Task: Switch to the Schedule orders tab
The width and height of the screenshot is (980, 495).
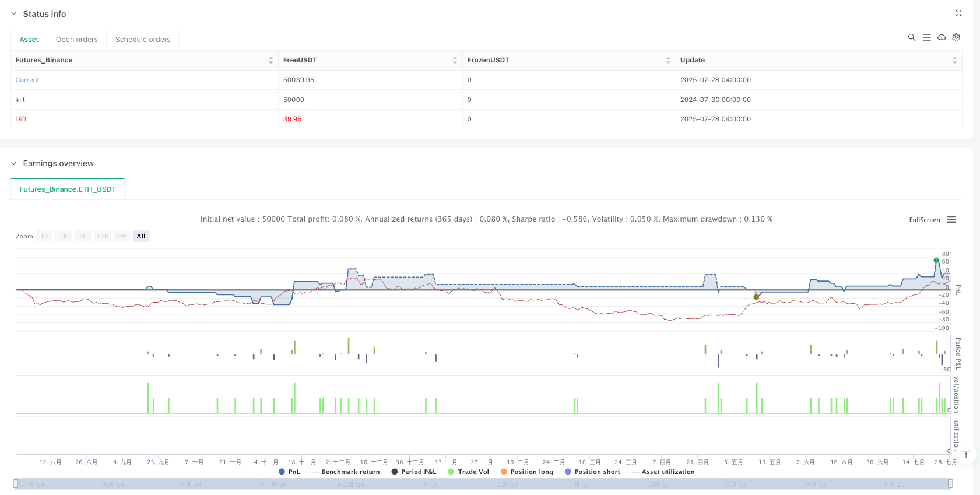Action: point(143,40)
